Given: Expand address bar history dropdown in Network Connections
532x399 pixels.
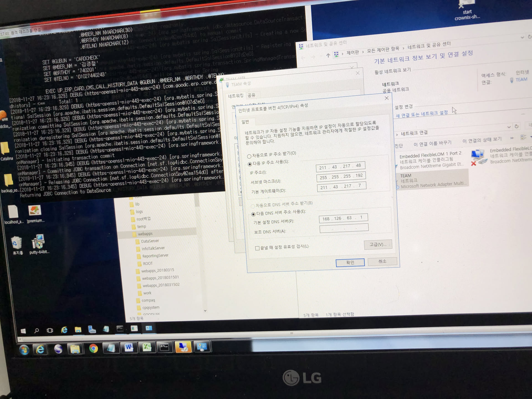Looking at the screenshot, I should (509, 127).
